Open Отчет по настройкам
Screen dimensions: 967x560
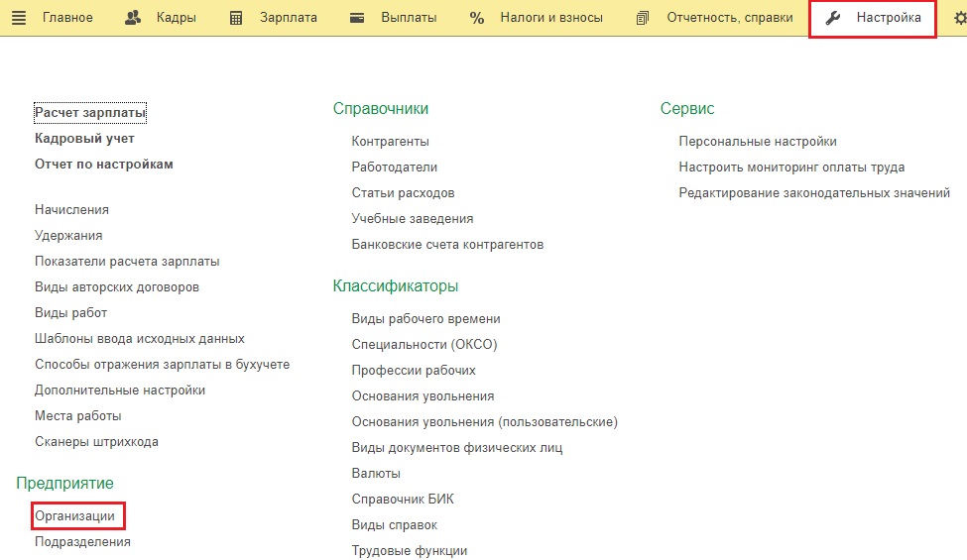click(x=103, y=165)
